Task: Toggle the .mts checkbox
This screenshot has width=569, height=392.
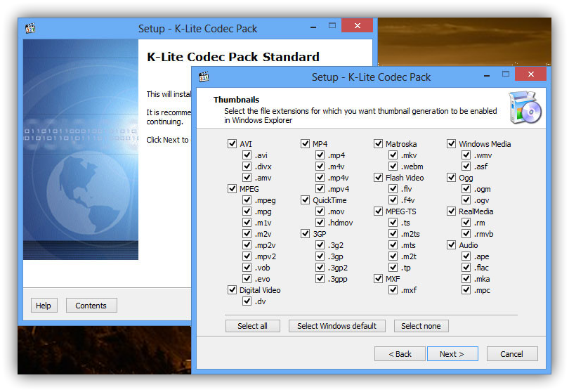Action: pos(393,245)
